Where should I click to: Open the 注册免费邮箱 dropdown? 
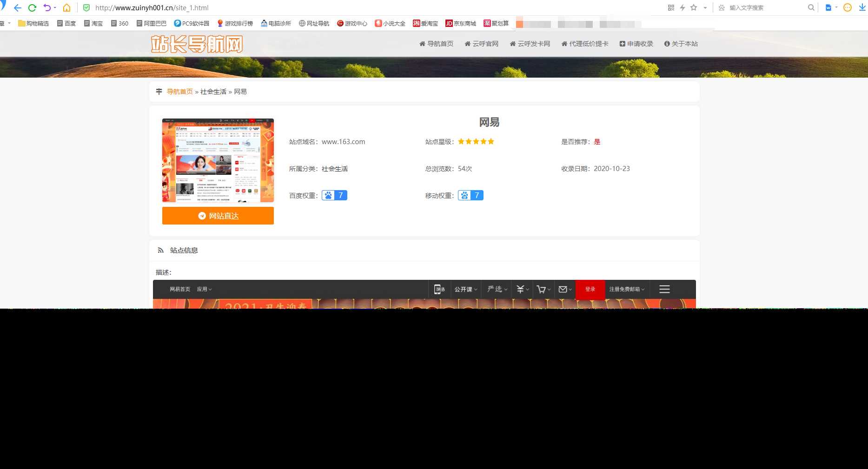626,289
